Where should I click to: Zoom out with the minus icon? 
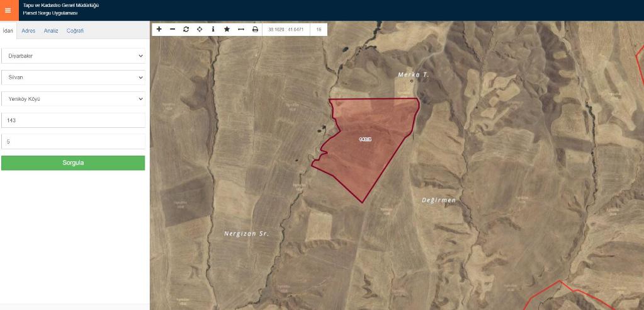click(172, 29)
